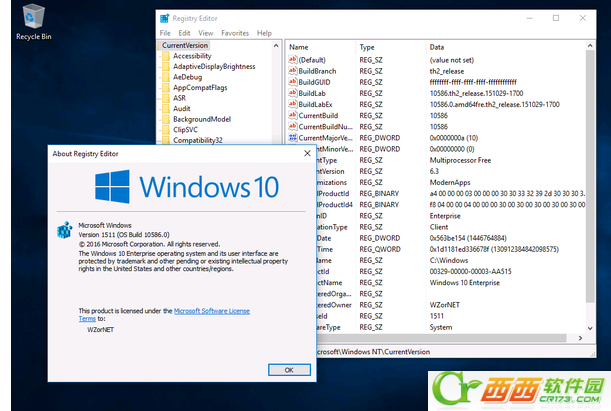Click the BuildGUID value string icon
This screenshot has height=411, width=611.
pyautogui.click(x=293, y=82)
